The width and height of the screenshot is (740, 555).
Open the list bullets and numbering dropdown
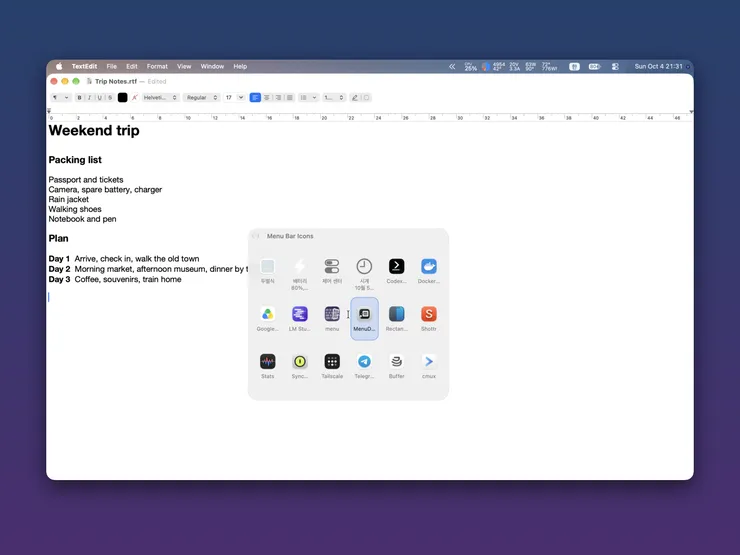point(308,98)
